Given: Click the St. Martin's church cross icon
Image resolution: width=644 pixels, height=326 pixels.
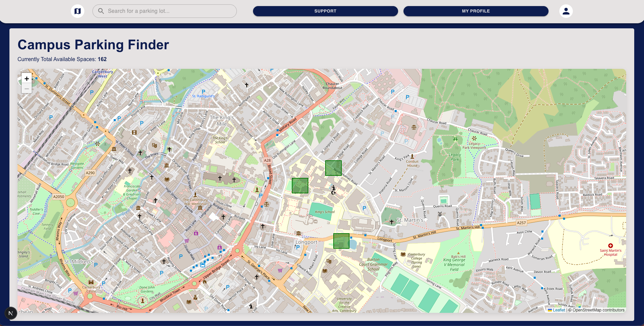Looking at the screenshot, I should click(x=392, y=222).
